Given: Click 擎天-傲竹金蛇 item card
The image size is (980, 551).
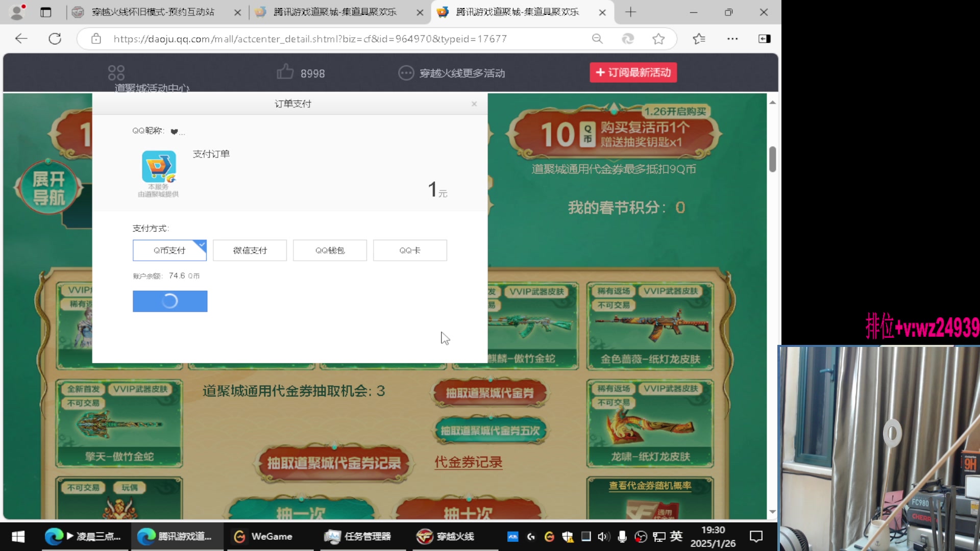Looking at the screenshot, I should tap(119, 423).
